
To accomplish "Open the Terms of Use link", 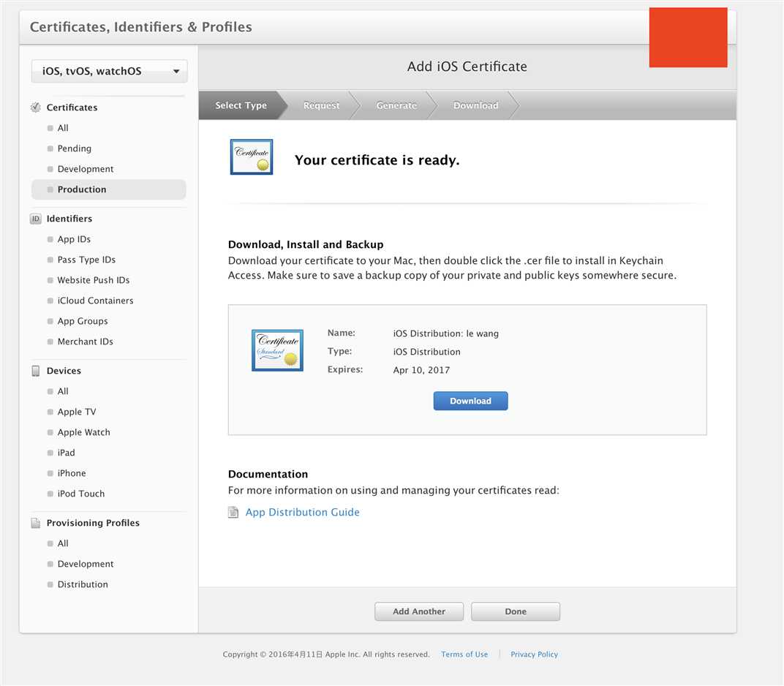I will click(464, 655).
